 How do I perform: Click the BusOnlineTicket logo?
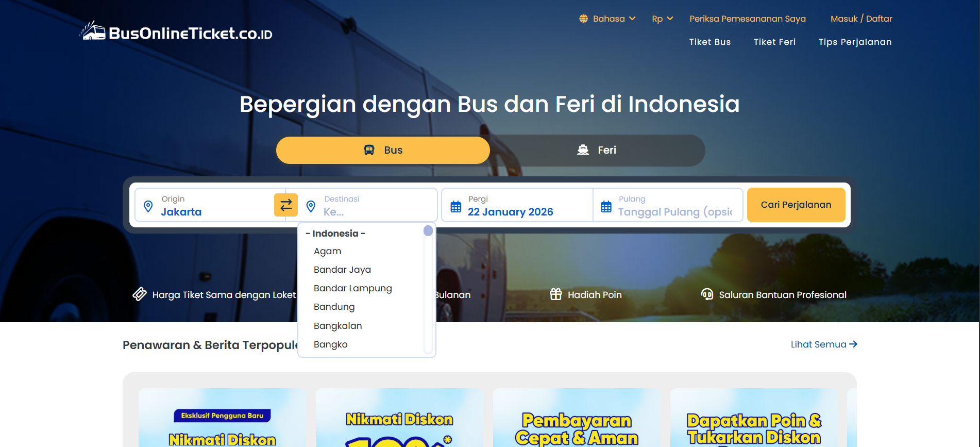coord(176,32)
